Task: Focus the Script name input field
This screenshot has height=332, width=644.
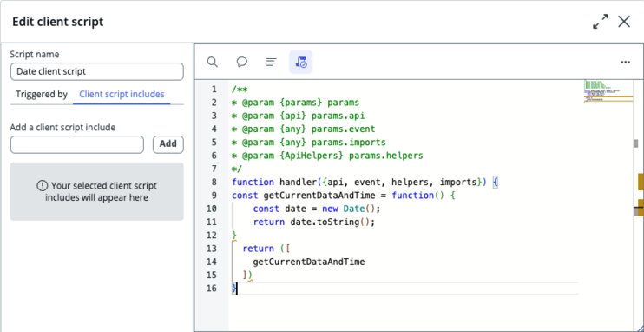Action: point(97,71)
